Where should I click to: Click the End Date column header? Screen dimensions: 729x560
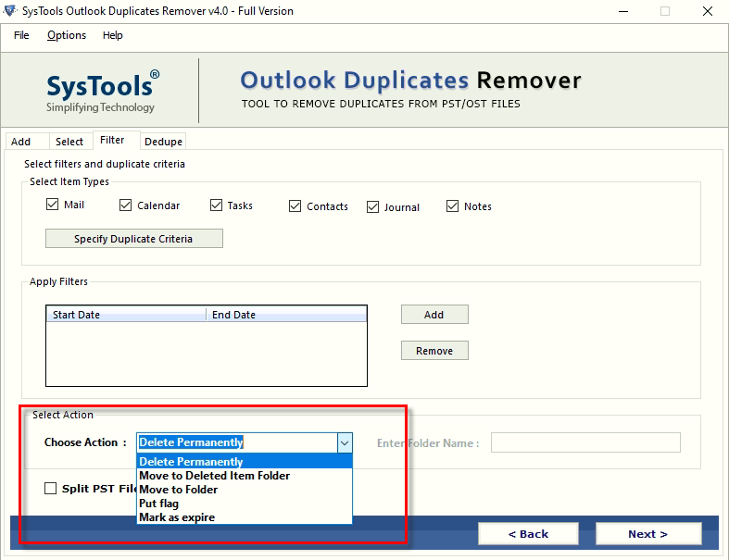tap(286, 315)
